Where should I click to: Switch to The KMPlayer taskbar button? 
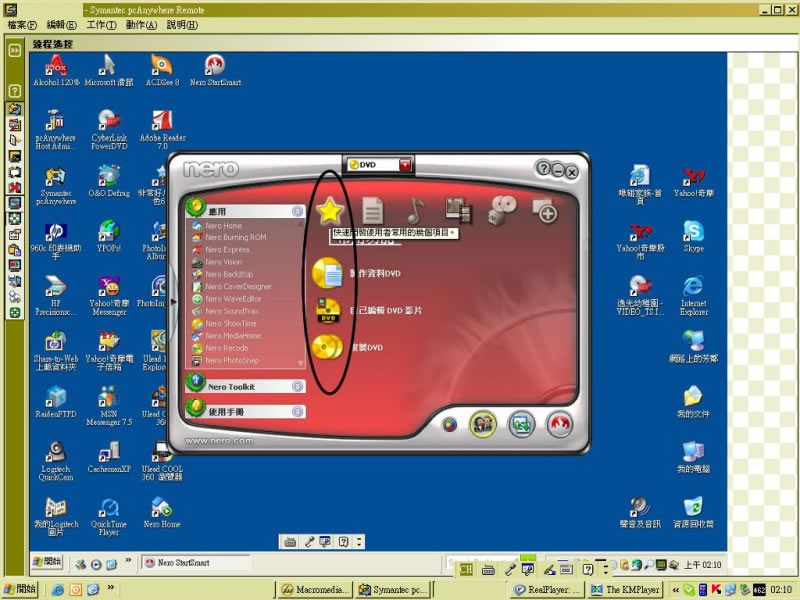(625, 589)
